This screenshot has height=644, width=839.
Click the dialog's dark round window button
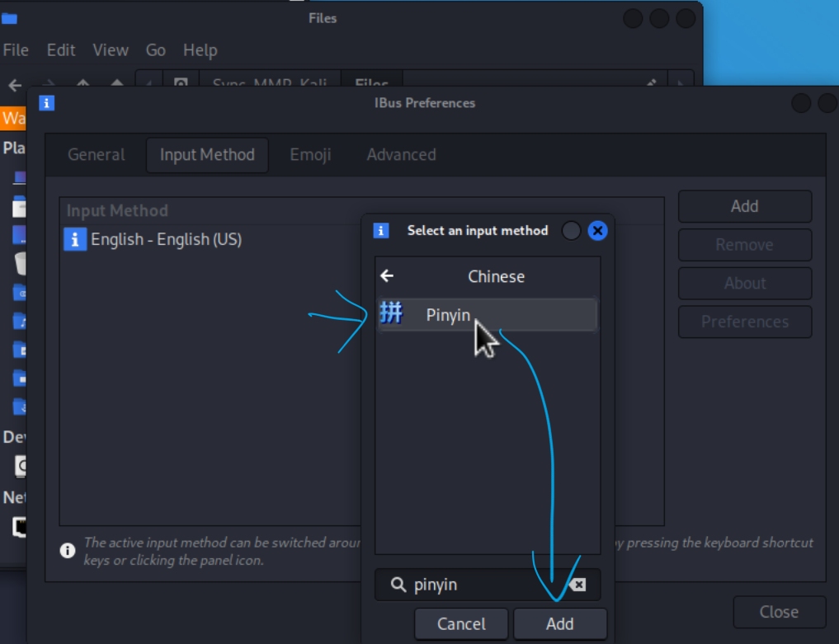pos(571,231)
